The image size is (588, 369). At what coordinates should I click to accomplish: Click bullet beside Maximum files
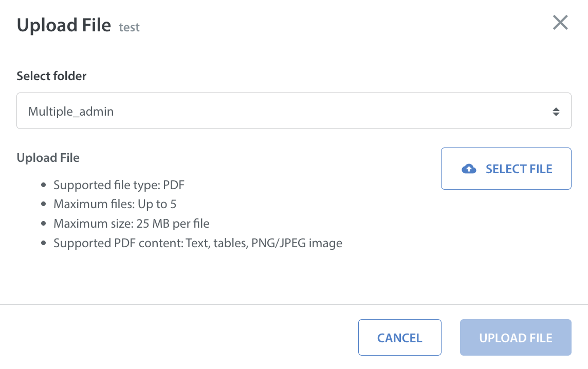pyautogui.click(x=44, y=205)
